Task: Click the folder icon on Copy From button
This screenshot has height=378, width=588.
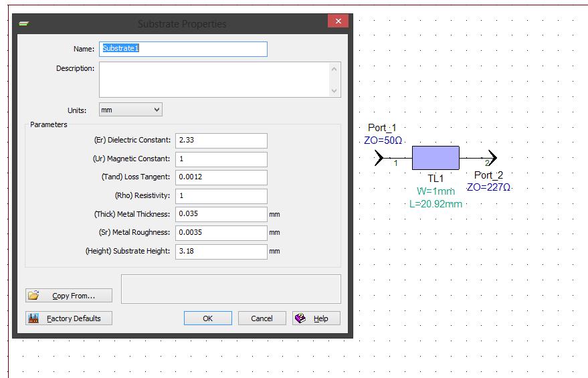Action: click(x=33, y=295)
